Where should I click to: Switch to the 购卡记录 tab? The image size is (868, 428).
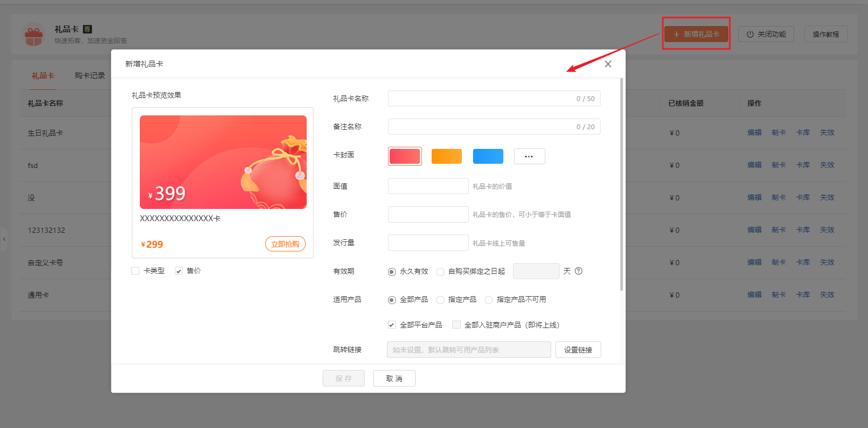[x=90, y=75]
